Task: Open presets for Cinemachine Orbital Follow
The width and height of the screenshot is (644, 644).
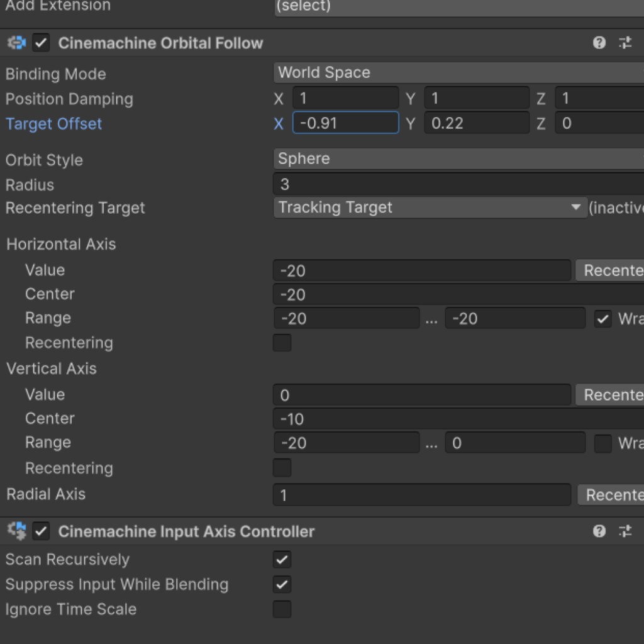Action: [x=625, y=43]
